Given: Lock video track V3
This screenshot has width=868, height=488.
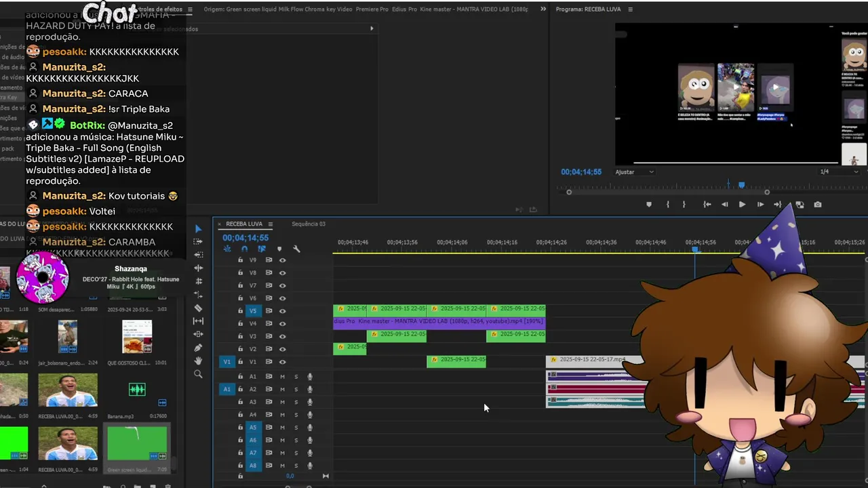Looking at the screenshot, I should (240, 336).
